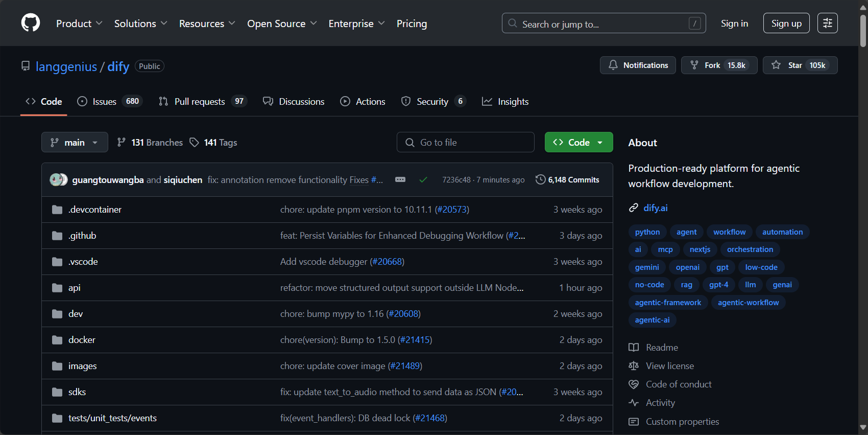The image size is (868, 435).
Task: Click the Sign up button
Action: (786, 23)
